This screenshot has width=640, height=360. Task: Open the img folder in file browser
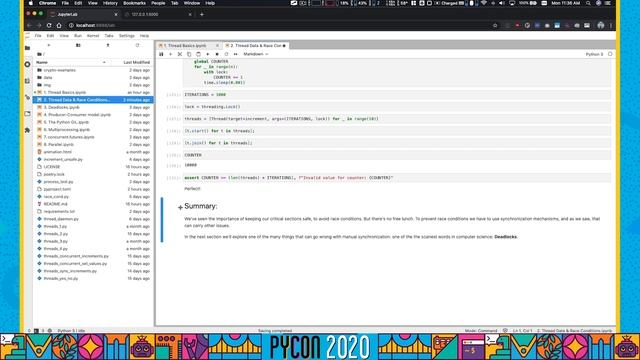(93, 85)
